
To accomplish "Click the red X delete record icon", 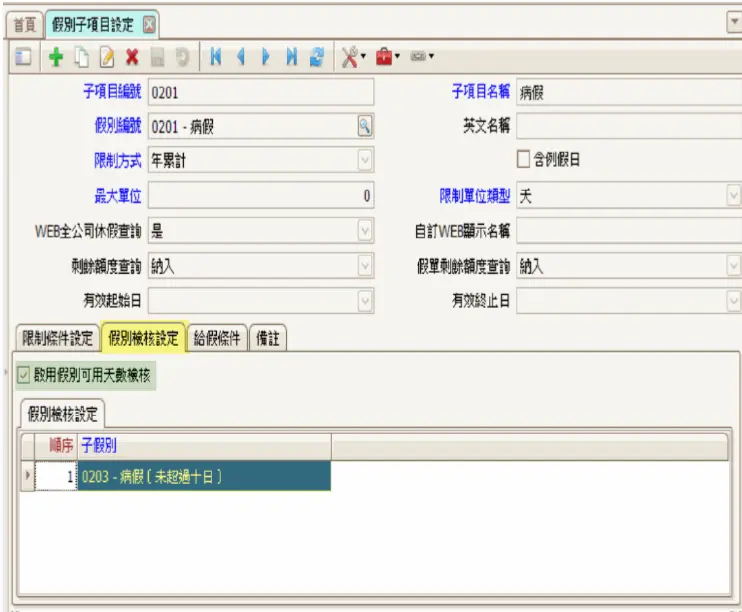I will (x=132, y=59).
